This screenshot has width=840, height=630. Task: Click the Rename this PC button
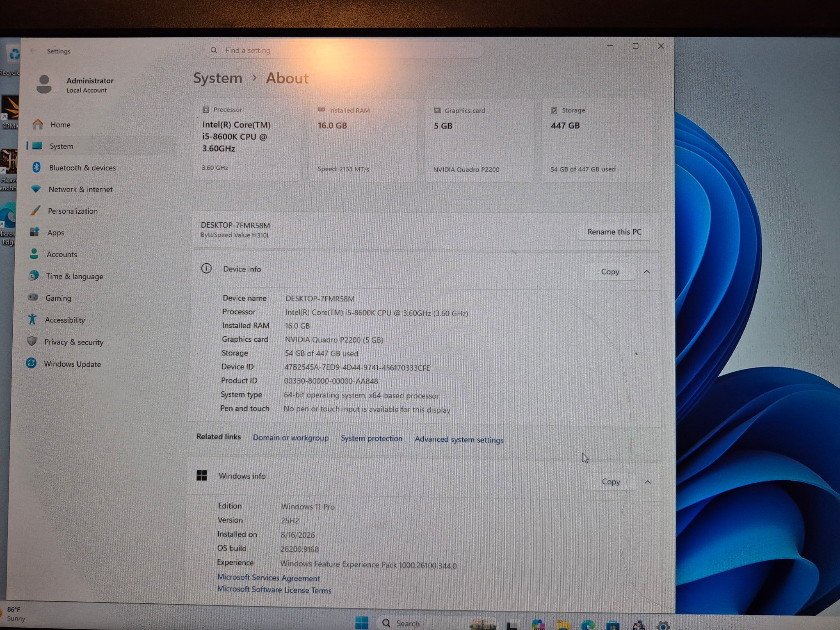(614, 232)
